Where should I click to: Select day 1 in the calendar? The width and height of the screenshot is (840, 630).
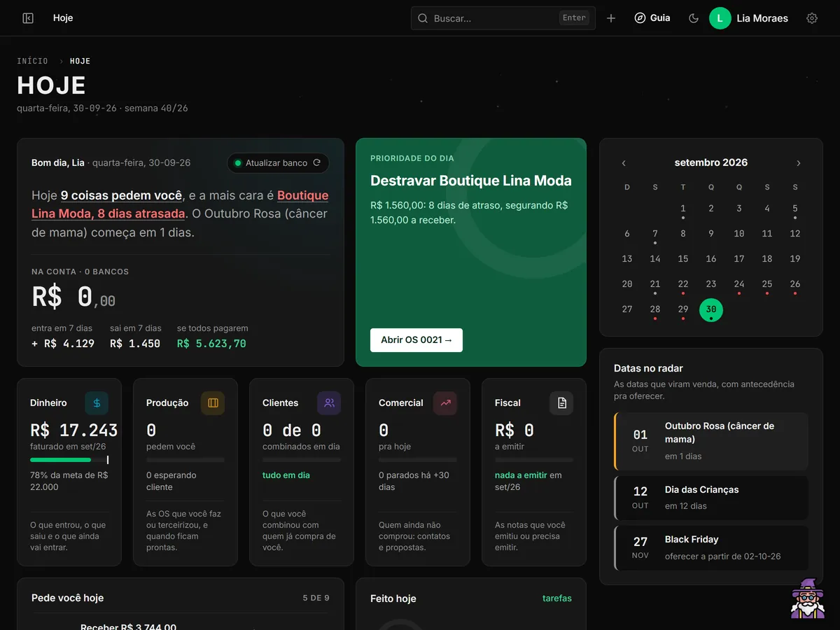click(x=683, y=209)
